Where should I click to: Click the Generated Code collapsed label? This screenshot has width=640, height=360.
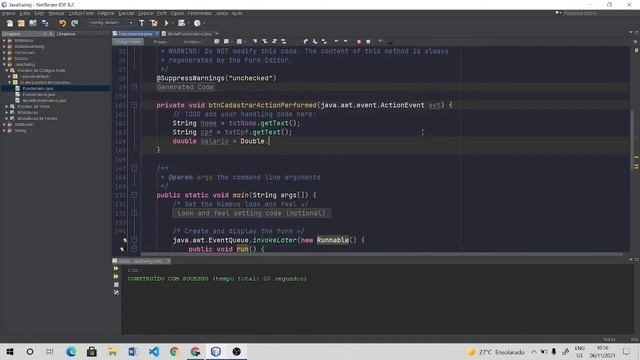point(185,87)
